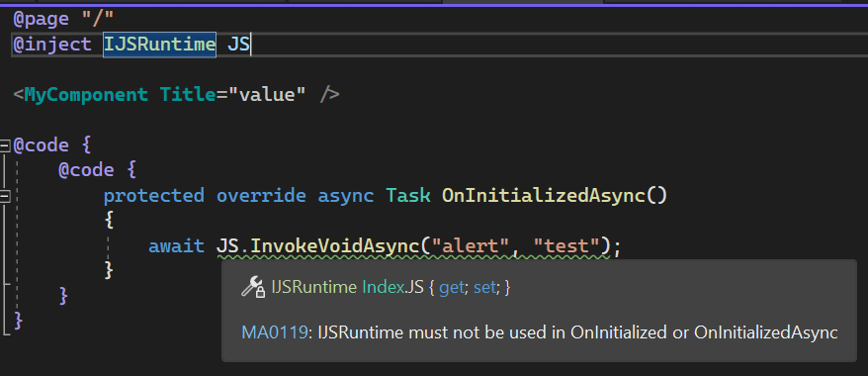The height and width of the screenshot is (376, 868).
Task: Click the OnInitializedAsync method name
Action: tap(544, 195)
